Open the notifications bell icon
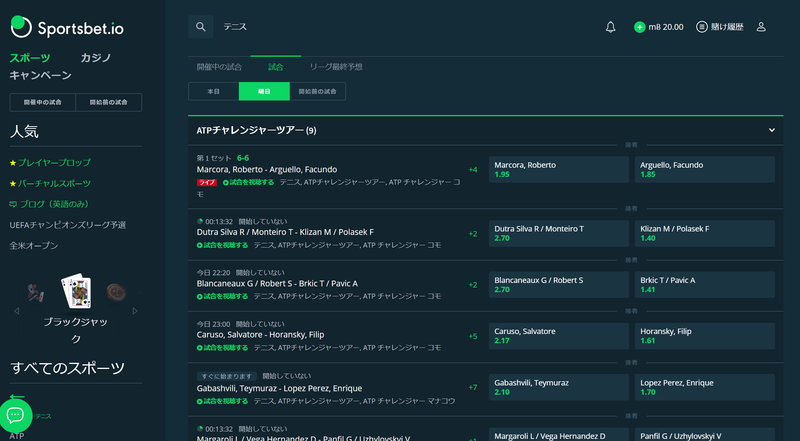The width and height of the screenshot is (800, 441). [x=610, y=27]
